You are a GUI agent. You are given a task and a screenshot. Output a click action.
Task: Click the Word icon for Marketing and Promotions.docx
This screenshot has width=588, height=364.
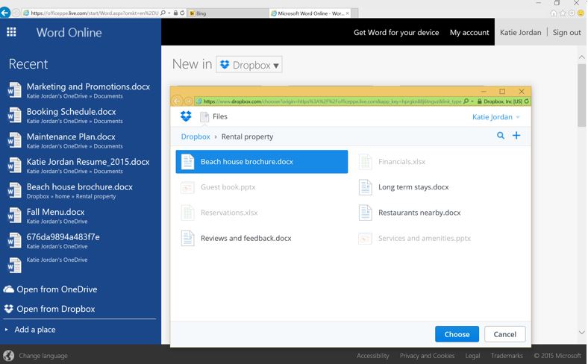[14, 90]
